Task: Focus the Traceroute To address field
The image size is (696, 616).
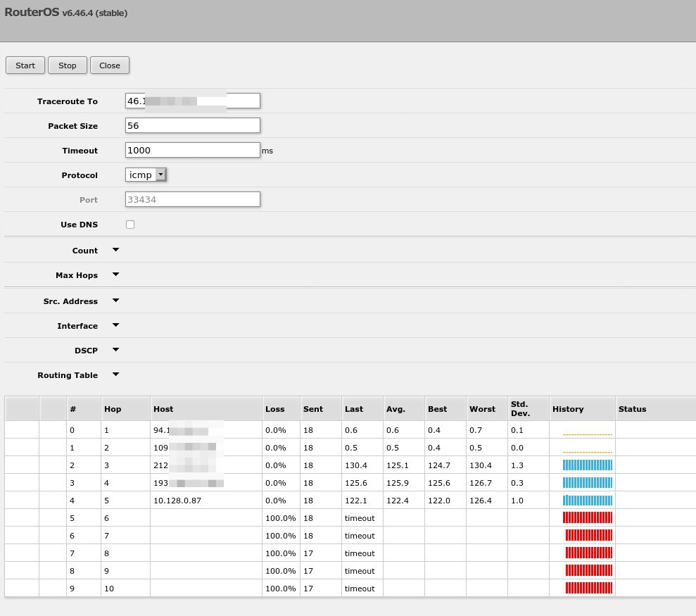Action: pyautogui.click(x=193, y=101)
